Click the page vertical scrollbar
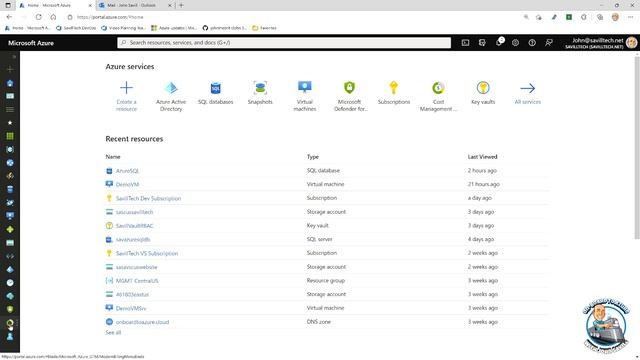This screenshot has height=360, width=640. (637, 147)
